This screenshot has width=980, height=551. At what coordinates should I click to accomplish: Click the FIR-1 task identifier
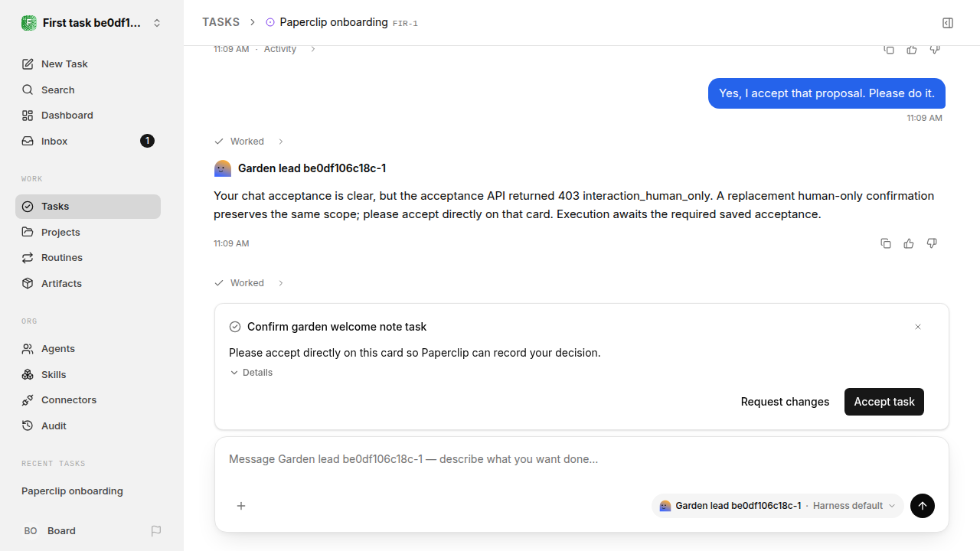tap(405, 24)
